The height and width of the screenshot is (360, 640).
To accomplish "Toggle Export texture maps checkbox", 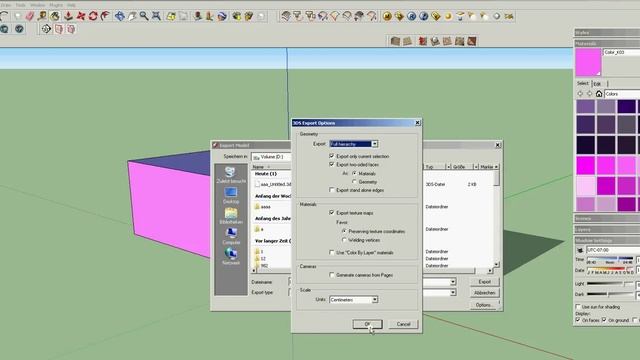I will pyautogui.click(x=331, y=213).
